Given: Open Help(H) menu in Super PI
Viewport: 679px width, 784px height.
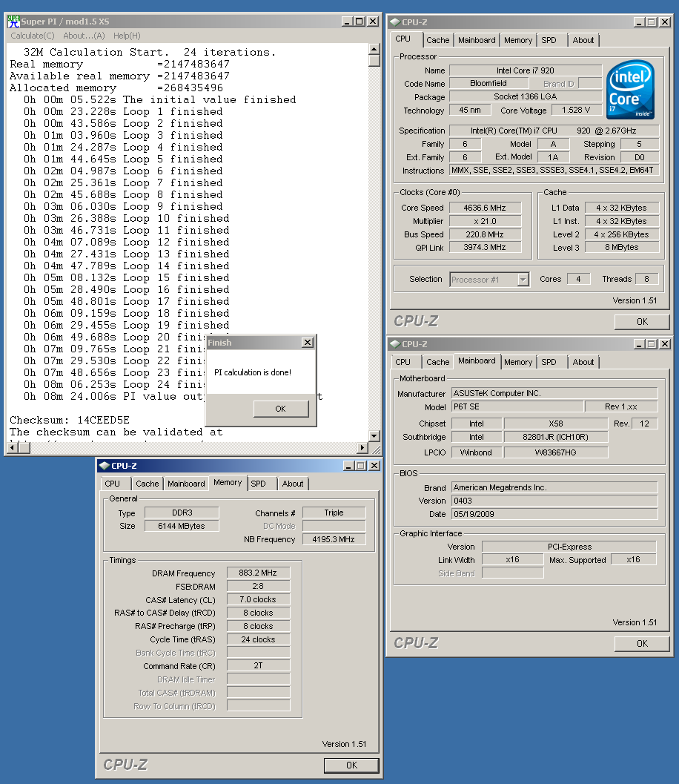Looking at the screenshot, I should click(x=127, y=36).
